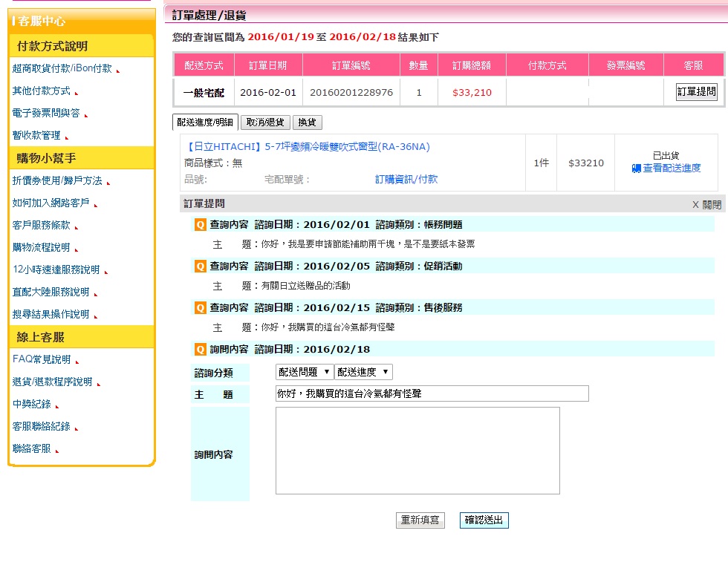
Task: Open the HITACHI RA-36NA product link
Action: 308,147
